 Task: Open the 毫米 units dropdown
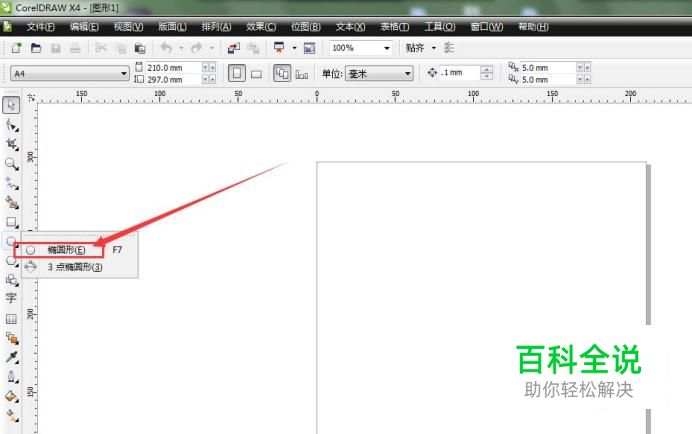tap(408, 73)
